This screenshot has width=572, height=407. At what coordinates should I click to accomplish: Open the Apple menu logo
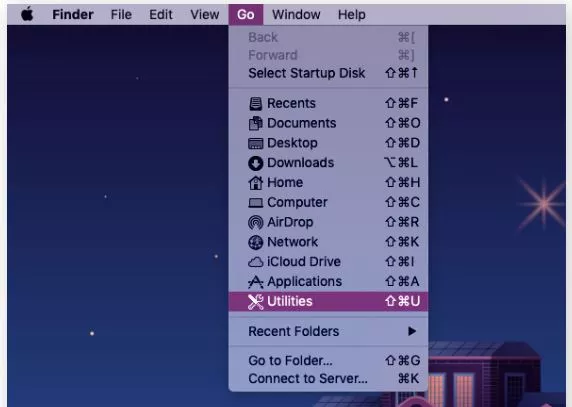pos(27,15)
